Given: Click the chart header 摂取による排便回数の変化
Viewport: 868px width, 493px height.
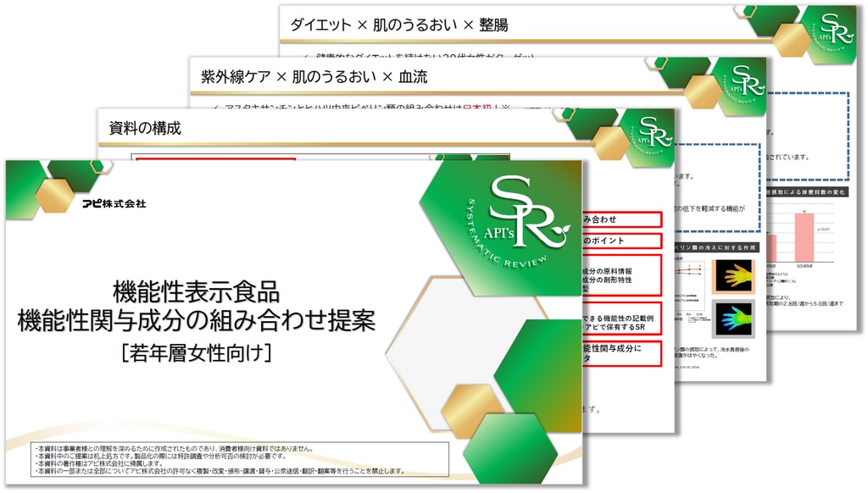Looking at the screenshot, I should click(806, 192).
